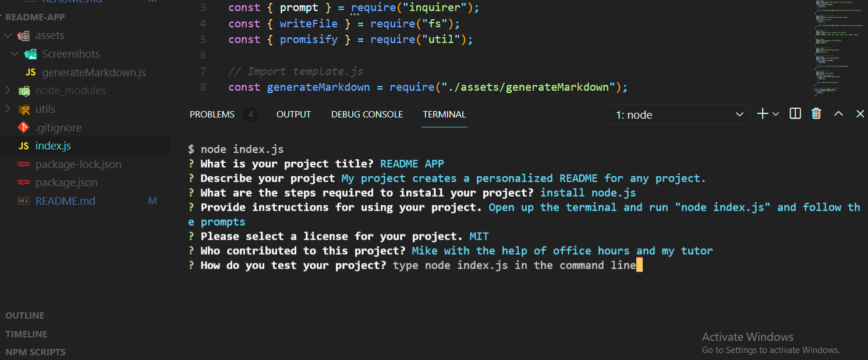
Task: Open launch profile dropdown next to plus
Action: tap(775, 115)
